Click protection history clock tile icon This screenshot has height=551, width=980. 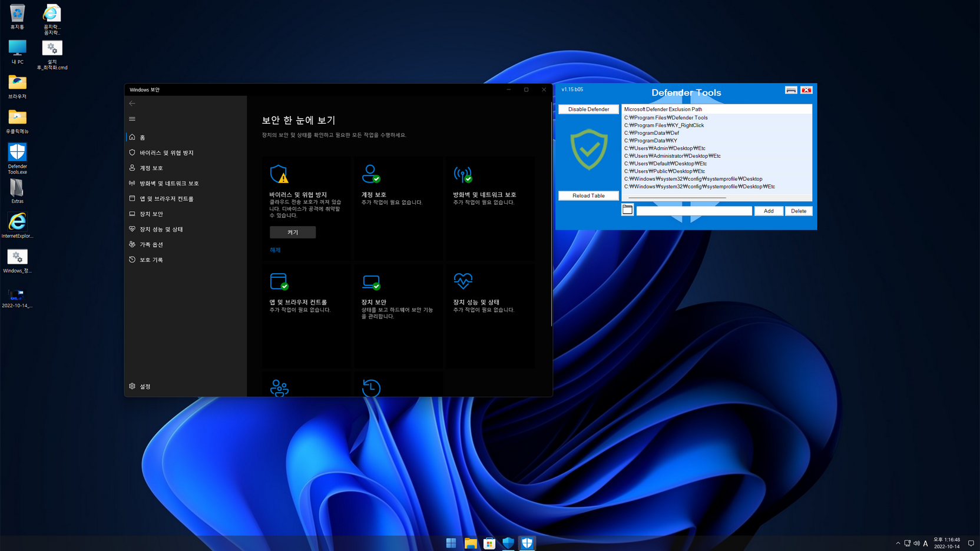371,388
